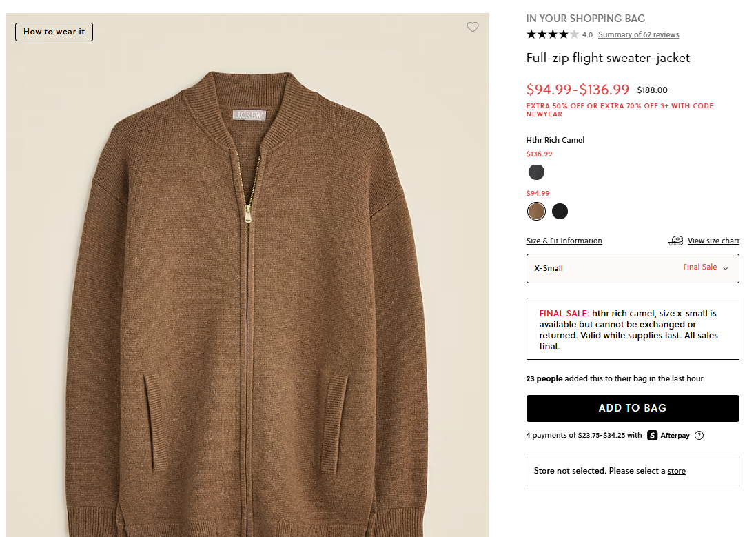
Task: Open the SHOPPING BAG link
Action: (x=607, y=19)
